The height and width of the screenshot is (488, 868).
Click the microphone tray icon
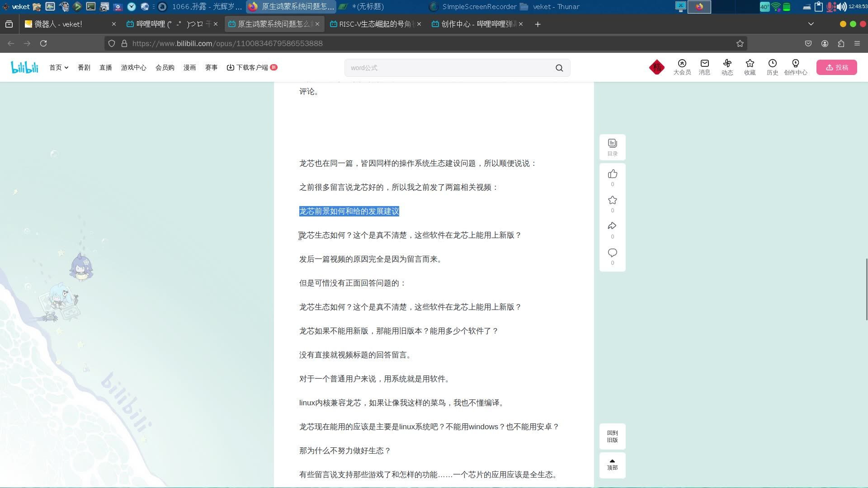click(x=830, y=6)
